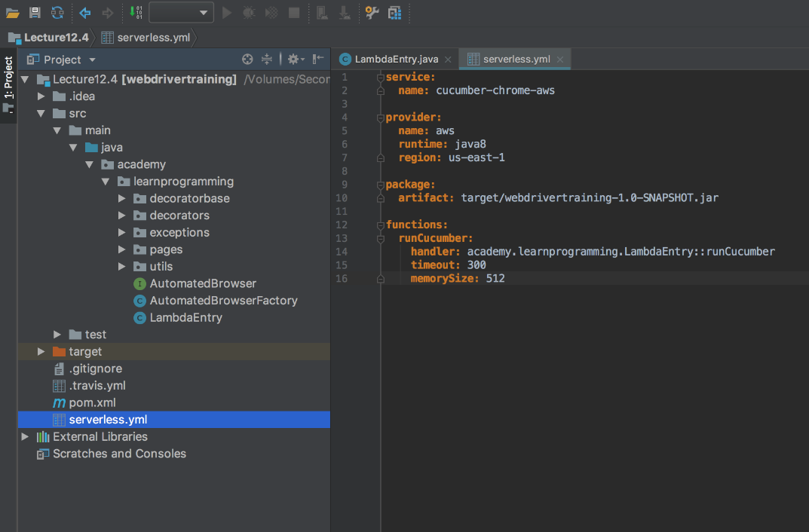Viewport: 809px width, 532px height.
Task: Click the Save All disk icon
Action: [x=35, y=12]
